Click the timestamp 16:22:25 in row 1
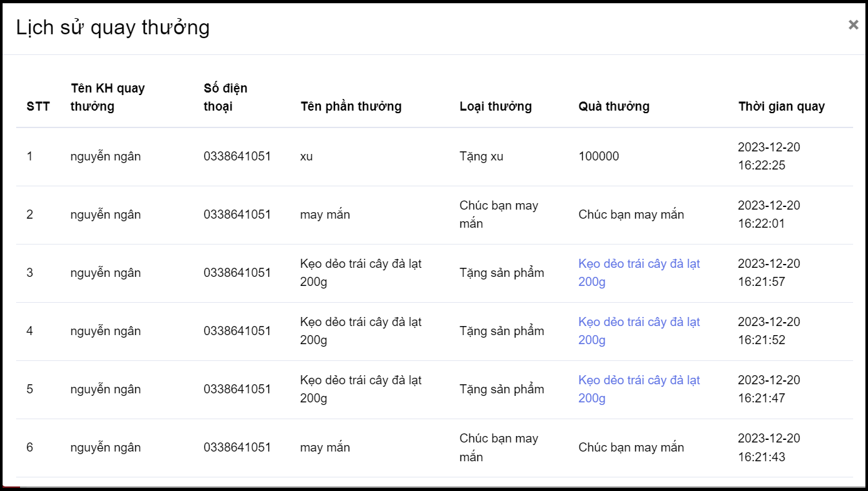This screenshot has width=868, height=491. click(x=761, y=166)
